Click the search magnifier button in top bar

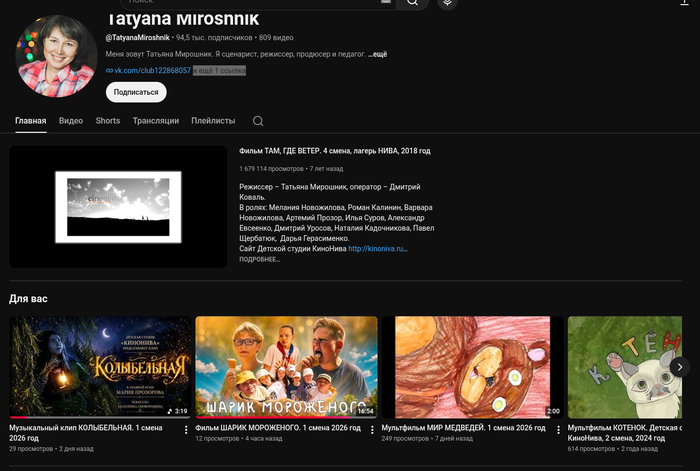412,3
